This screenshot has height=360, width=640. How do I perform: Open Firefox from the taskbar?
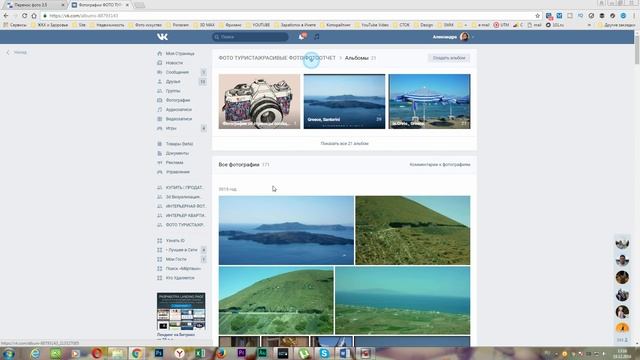click(x=221, y=353)
